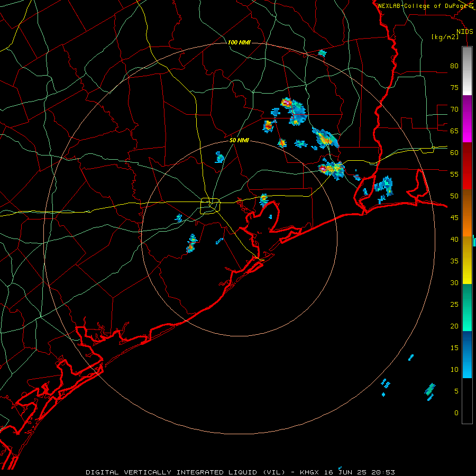Image resolution: width=476 pixels, height=476 pixels.
Task: Pick the light green scale segment just above 20
Action: coord(467,319)
